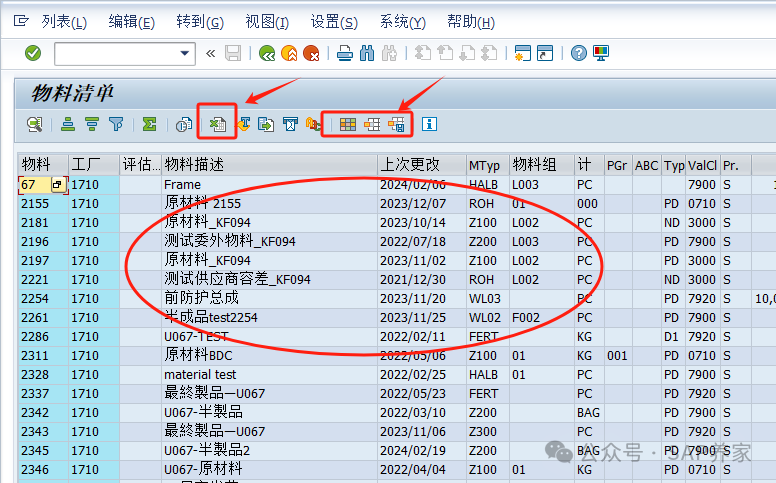Image resolution: width=776 pixels, height=483 pixels.
Task: Jump to the last page icon
Action: pos(489,53)
